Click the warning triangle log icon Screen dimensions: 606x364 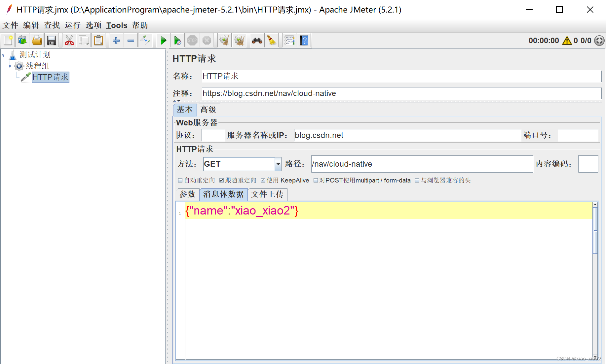coord(567,41)
